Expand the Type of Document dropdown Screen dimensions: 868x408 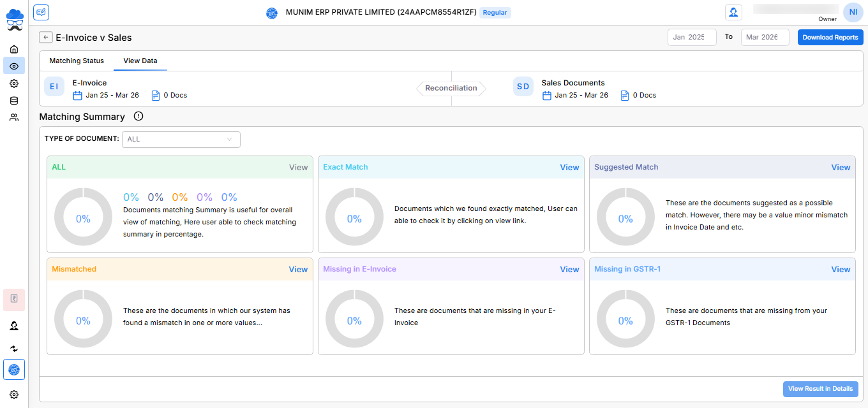(x=181, y=139)
